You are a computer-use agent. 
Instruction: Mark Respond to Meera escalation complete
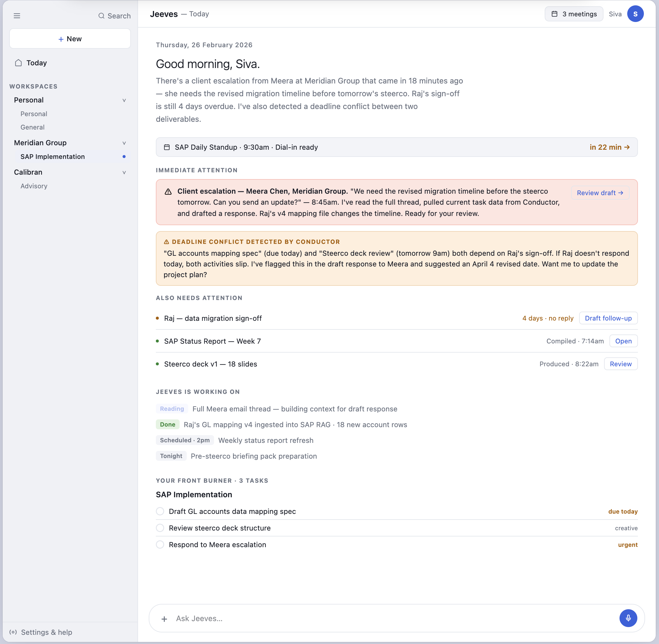point(160,544)
